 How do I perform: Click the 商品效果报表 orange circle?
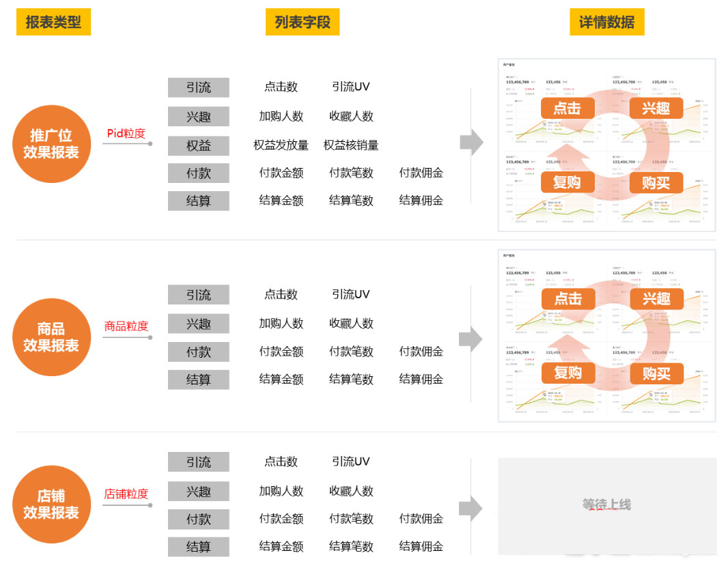click(x=51, y=337)
